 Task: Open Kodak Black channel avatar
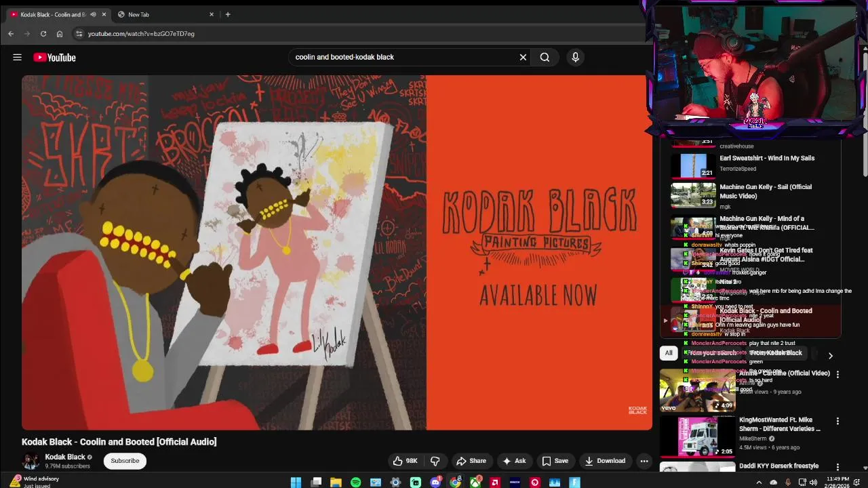click(31, 461)
